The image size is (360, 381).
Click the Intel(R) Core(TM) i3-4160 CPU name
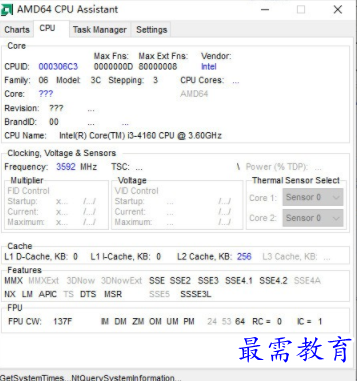click(140, 136)
